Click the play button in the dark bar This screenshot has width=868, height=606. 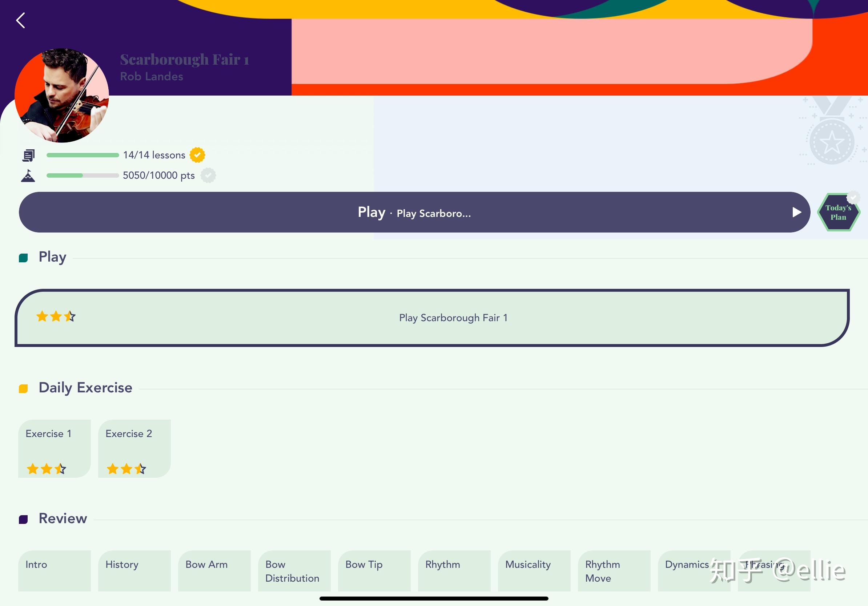click(795, 212)
